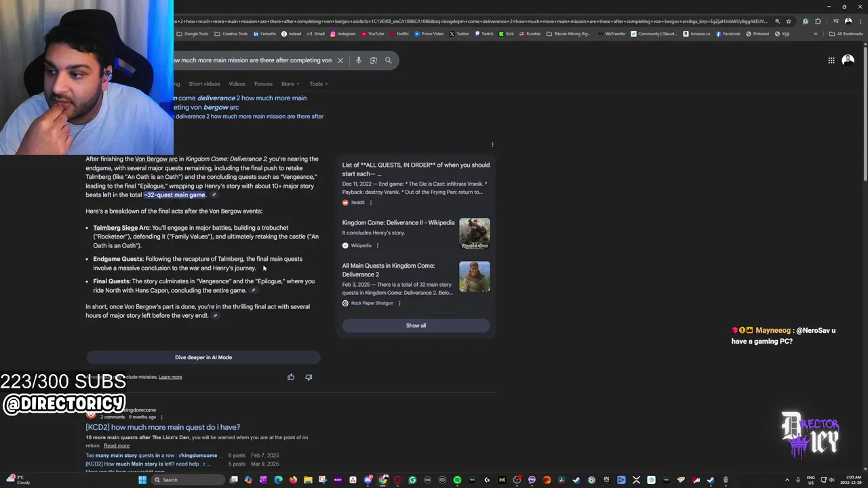Open Rock Paper Shotgun three-dot menu
Image resolution: width=868 pixels, height=488 pixels.
pos(399,303)
